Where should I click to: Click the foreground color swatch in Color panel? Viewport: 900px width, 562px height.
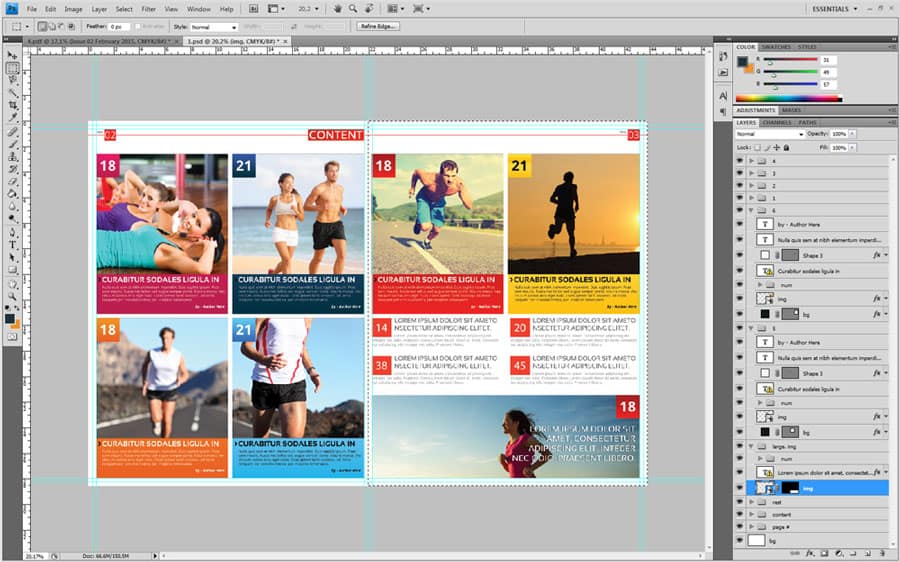click(x=743, y=61)
